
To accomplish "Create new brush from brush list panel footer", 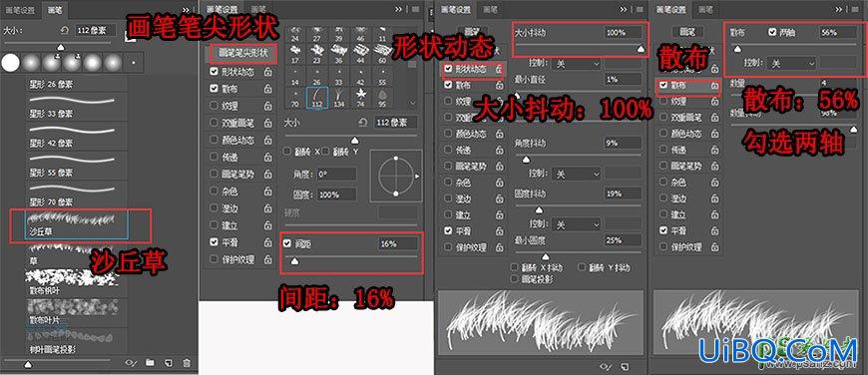I will coord(169,363).
